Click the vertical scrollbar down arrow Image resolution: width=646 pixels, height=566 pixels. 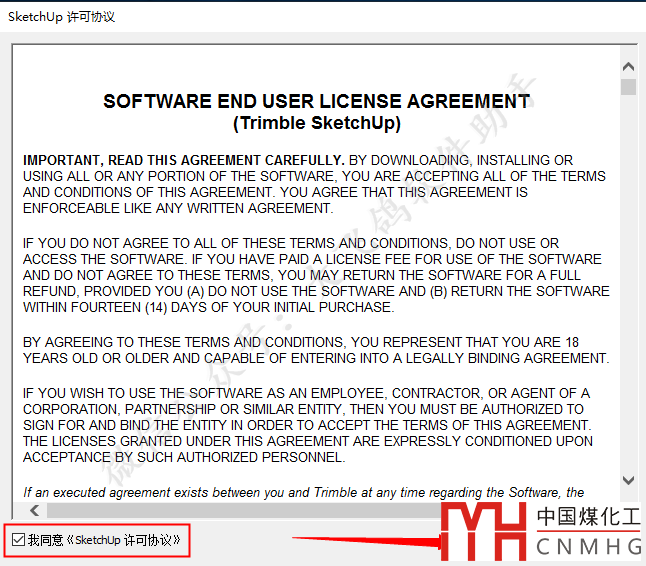pos(628,481)
